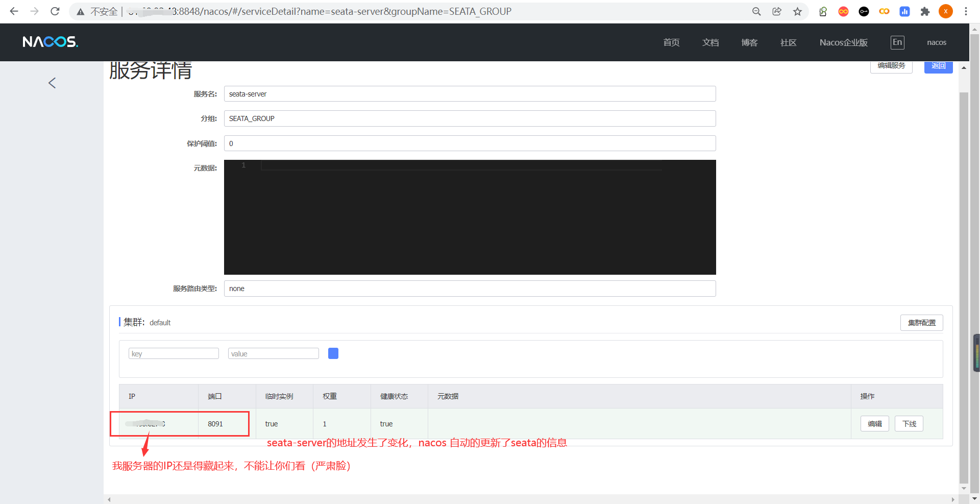The image size is (980, 504).
Task: Open the black key password extension
Action: point(864,11)
